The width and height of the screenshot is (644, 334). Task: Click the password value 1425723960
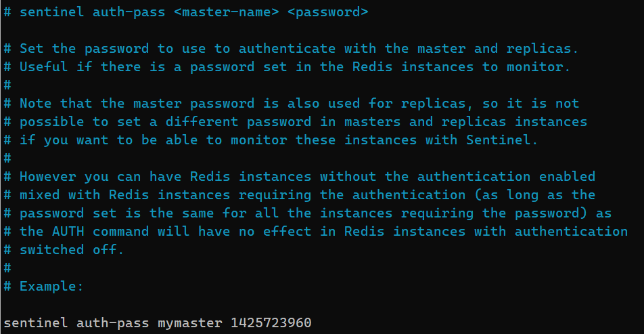pyautogui.click(x=271, y=323)
